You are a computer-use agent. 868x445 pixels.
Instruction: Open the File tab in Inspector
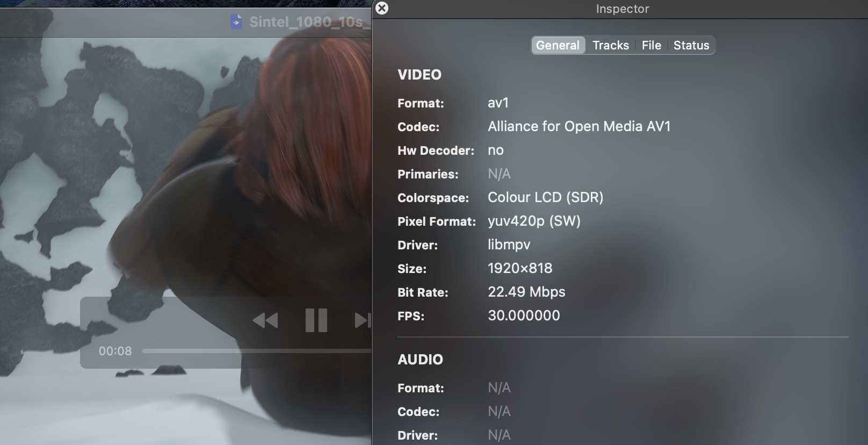(x=652, y=45)
